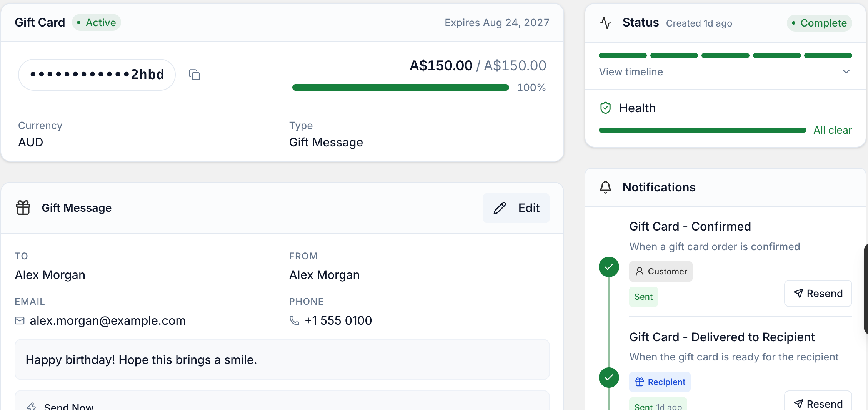Click the Customer tag
868x410 pixels.
click(661, 271)
